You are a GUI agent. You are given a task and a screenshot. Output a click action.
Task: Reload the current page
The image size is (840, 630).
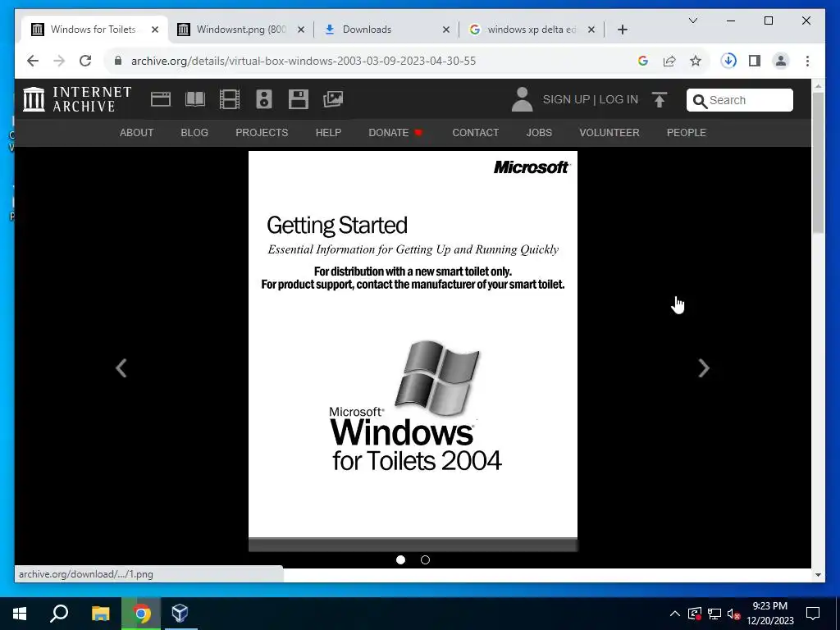[x=85, y=61]
